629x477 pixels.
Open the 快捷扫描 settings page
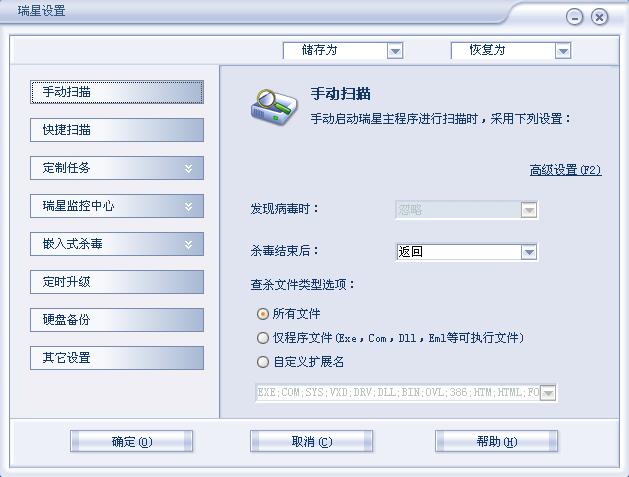click(117, 130)
